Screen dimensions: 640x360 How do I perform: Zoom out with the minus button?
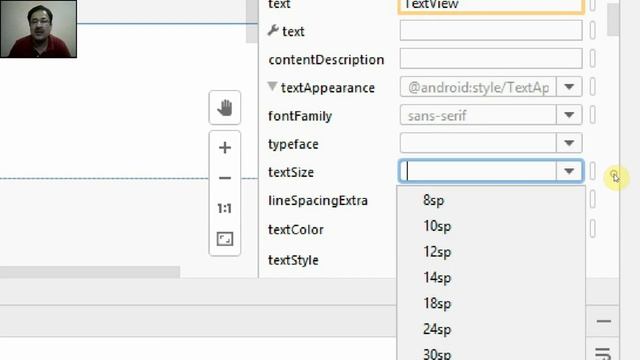[224, 178]
